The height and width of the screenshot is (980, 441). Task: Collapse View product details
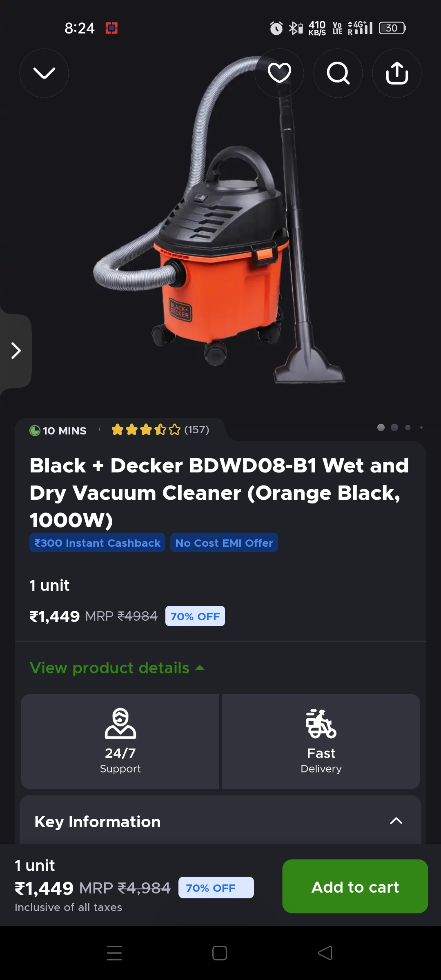117,668
